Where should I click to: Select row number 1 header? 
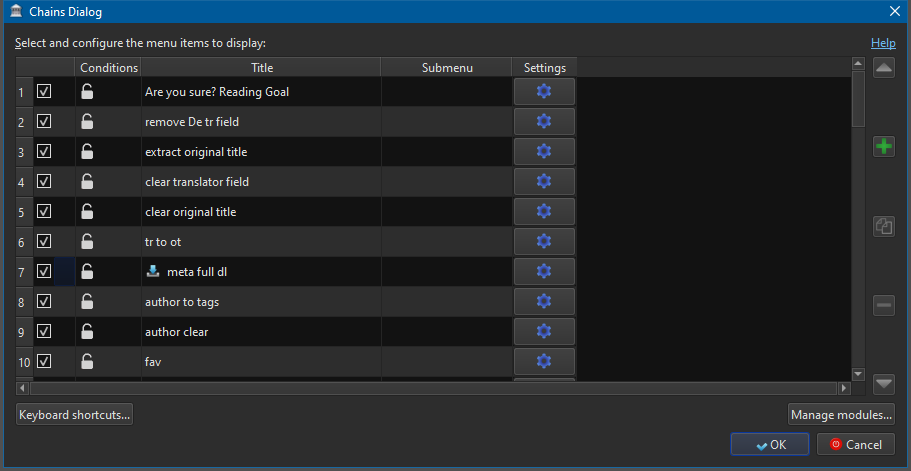point(24,91)
